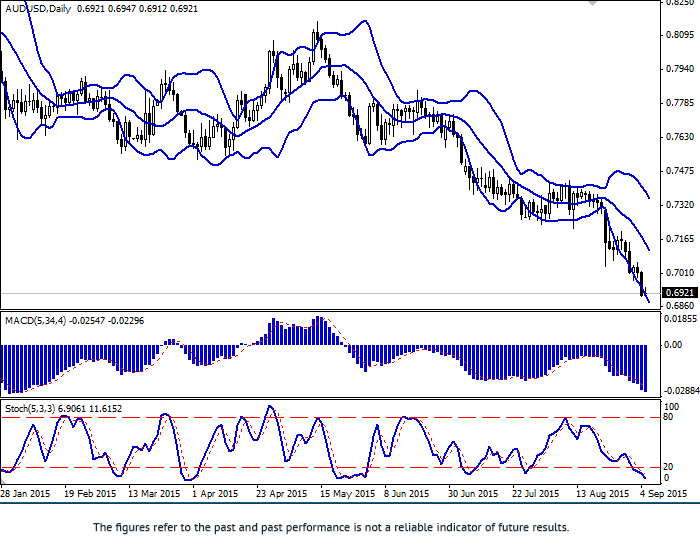The height and width of the screenshot is (552, 700).
Task: Click the Stochastic 100 scale value
Action: [672, 407]
